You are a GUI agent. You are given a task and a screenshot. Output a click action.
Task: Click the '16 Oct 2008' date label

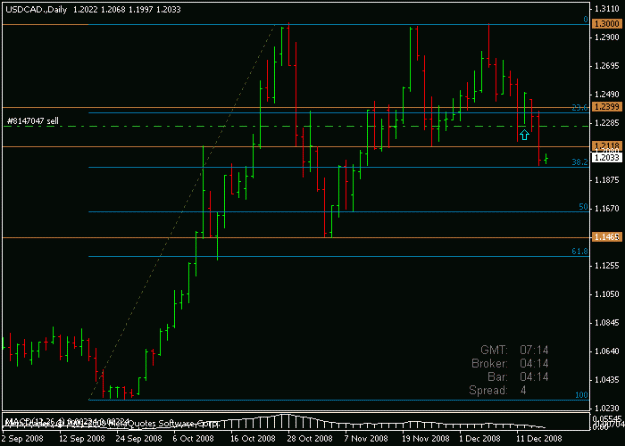click(x=253, y=438)
